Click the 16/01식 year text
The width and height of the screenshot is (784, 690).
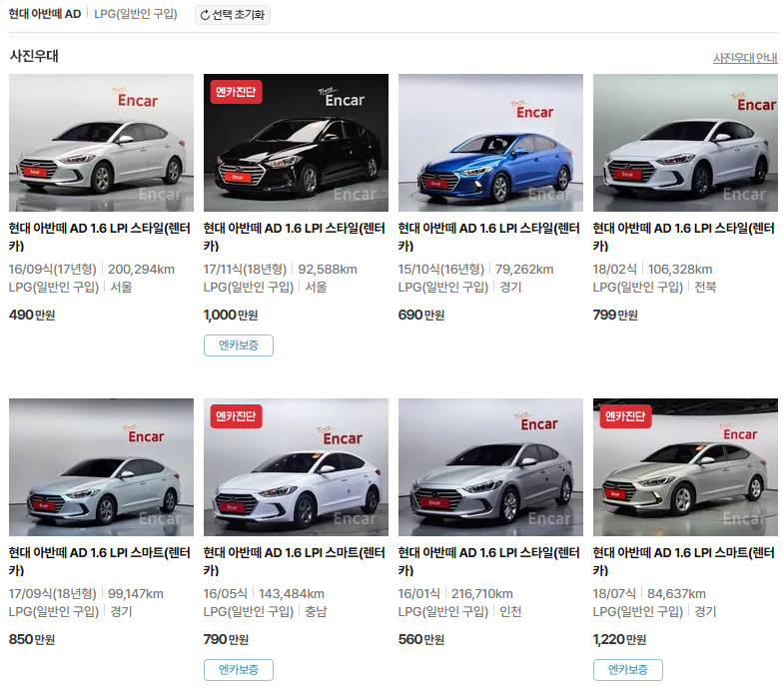419,594
